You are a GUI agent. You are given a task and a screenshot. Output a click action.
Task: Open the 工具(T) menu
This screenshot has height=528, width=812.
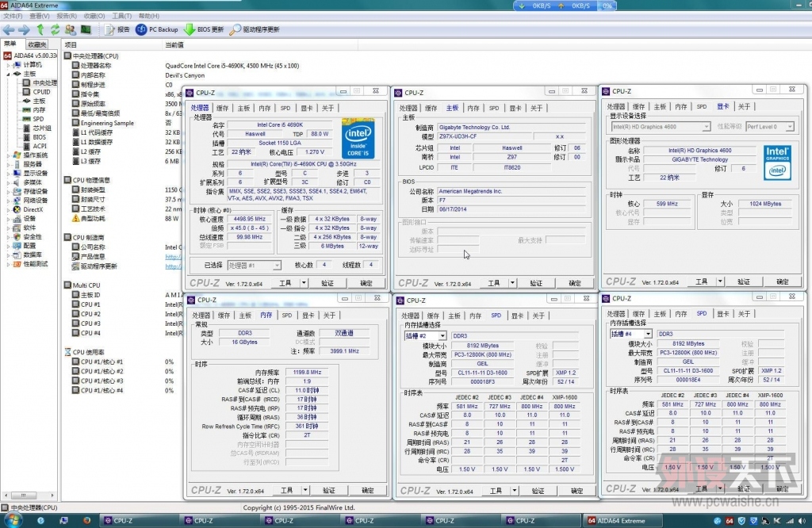tap(121, 16)
